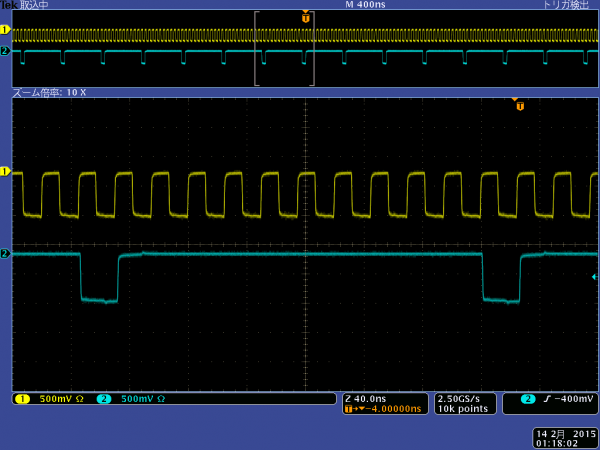Select the channel 2 marker in zoom window
Image resolution: width=600 pixels, height=450 pixels.
(x=5, y=254)
